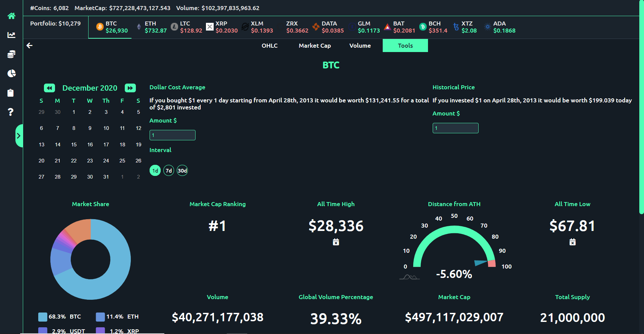Select the 1d interval option

[x=155, y=171]
